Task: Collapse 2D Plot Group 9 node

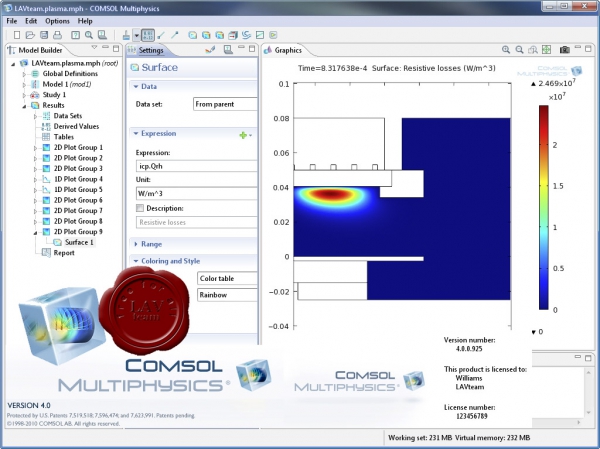Action: tap(35, 233)
